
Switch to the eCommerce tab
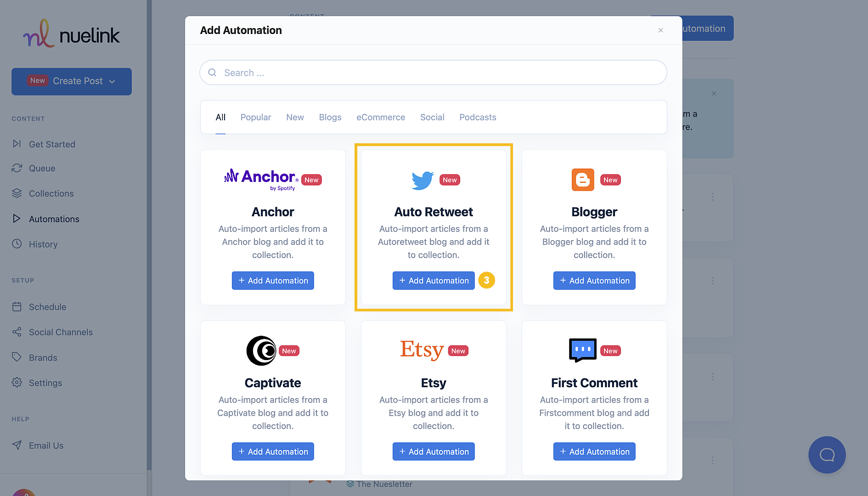click(x=381, y=118)
